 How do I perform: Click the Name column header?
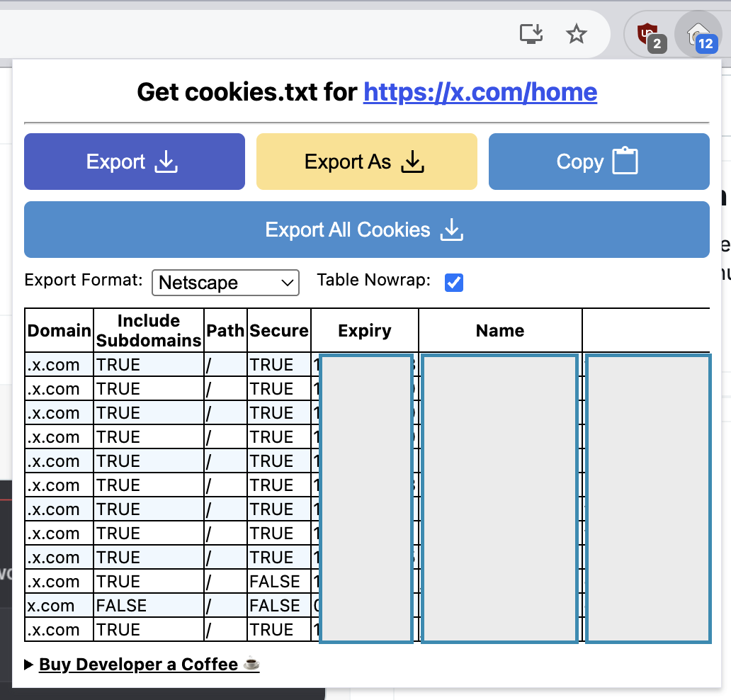tap(499, 331)
